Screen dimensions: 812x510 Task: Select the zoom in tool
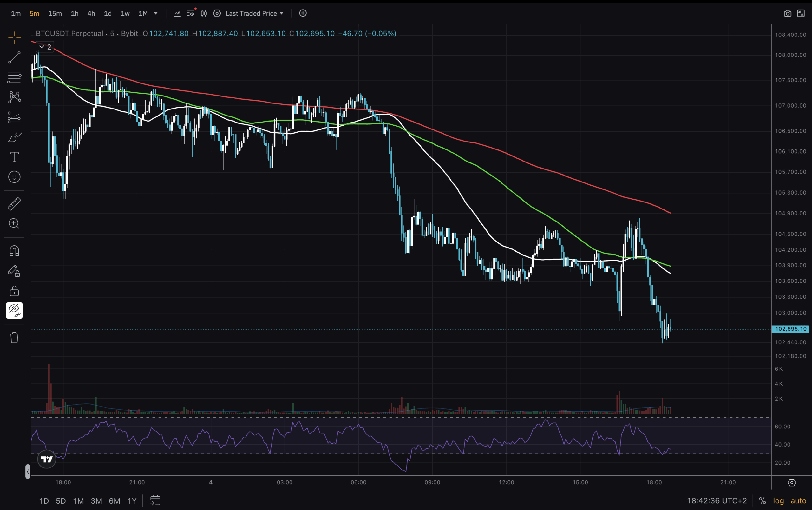click(x=14, y=223)
